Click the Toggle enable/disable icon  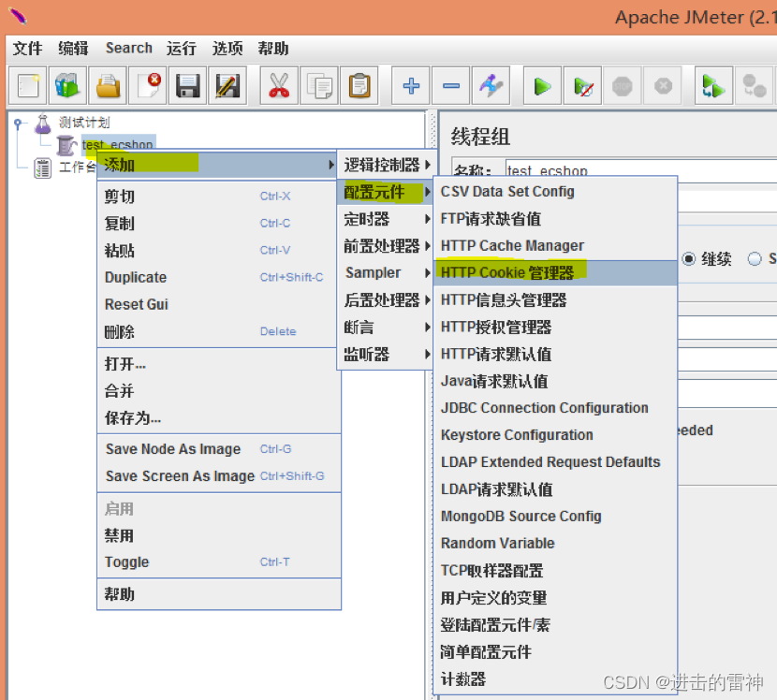pos(491,86)
